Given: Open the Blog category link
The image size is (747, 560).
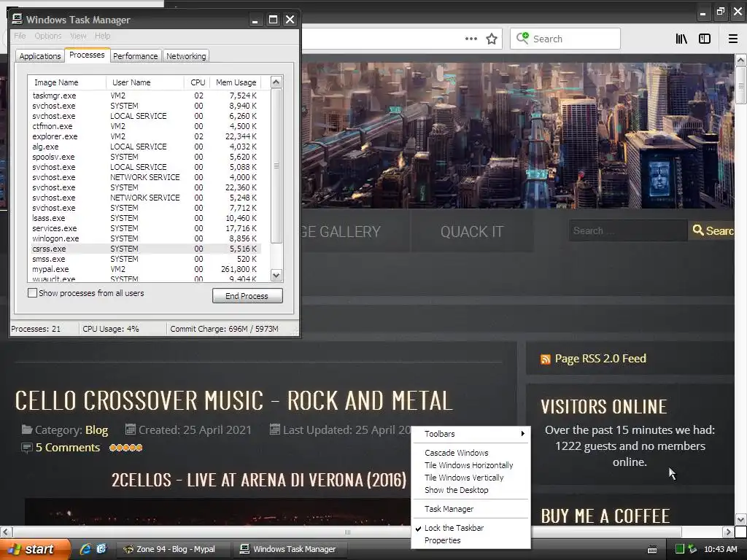Looking at the screenshot, I should (97, 430).
